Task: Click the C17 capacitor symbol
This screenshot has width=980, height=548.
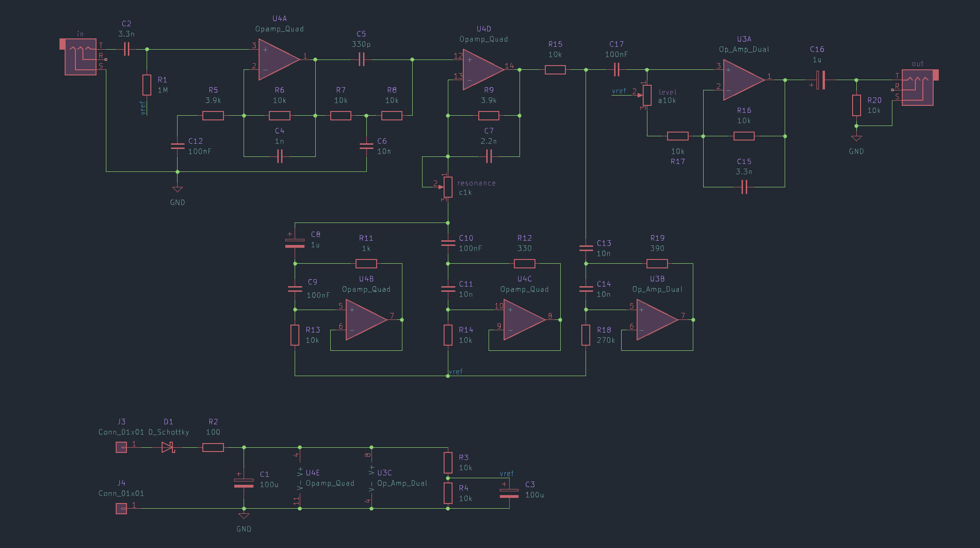Action: pos(616,70)
